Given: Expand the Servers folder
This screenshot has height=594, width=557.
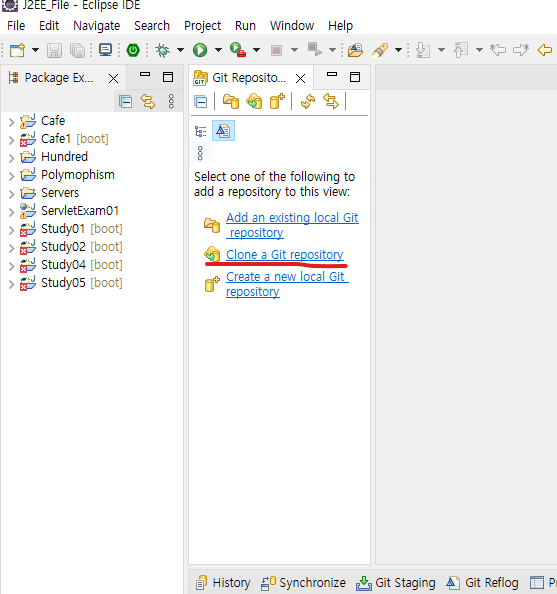Looking at the screenshot, I should [11, 194].
